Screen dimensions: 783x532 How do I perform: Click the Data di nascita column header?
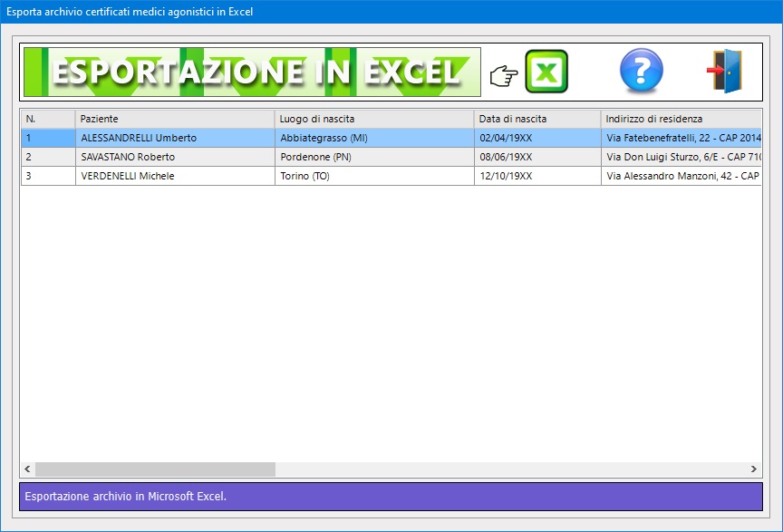[x=536, y=119]
